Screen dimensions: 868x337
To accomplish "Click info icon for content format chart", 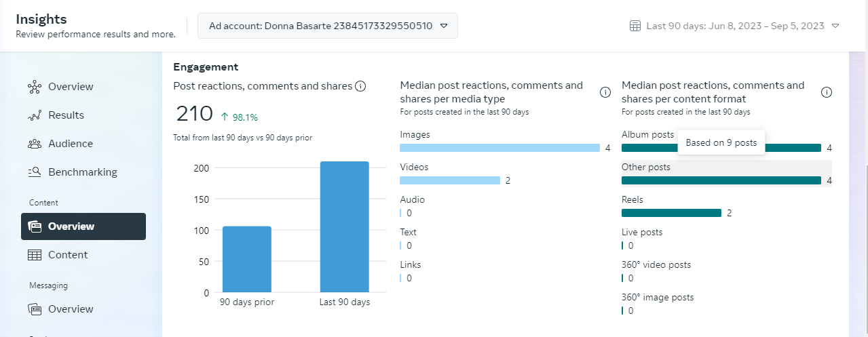I will click(827, 92).
